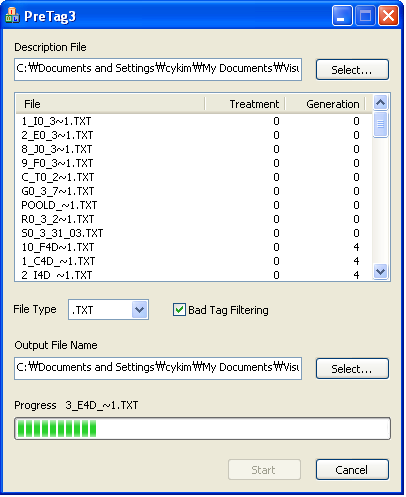Click the scroll down arrow of file list
The height and width of the screenshot is (497, 406).
tap(380, 271)
